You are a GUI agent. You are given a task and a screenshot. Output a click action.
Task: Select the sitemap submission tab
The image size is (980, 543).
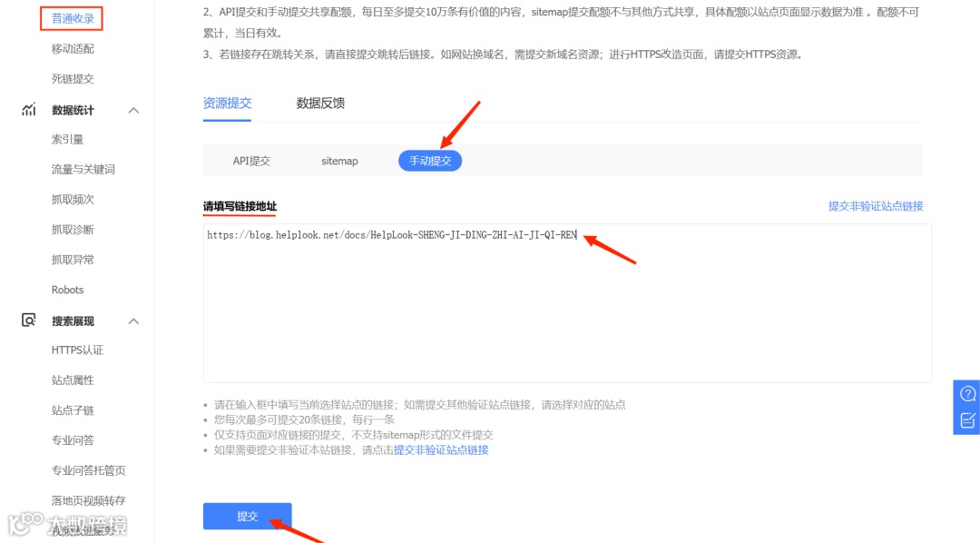pos(339,161)
